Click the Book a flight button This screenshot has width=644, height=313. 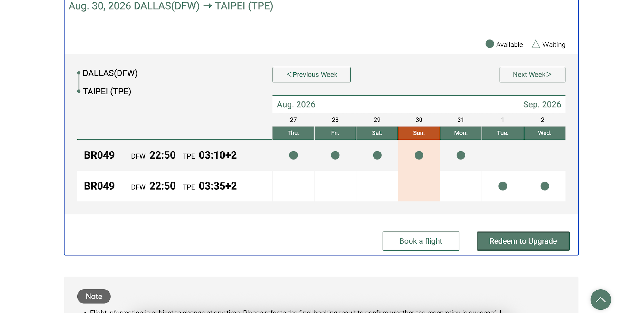pos(421,241)
